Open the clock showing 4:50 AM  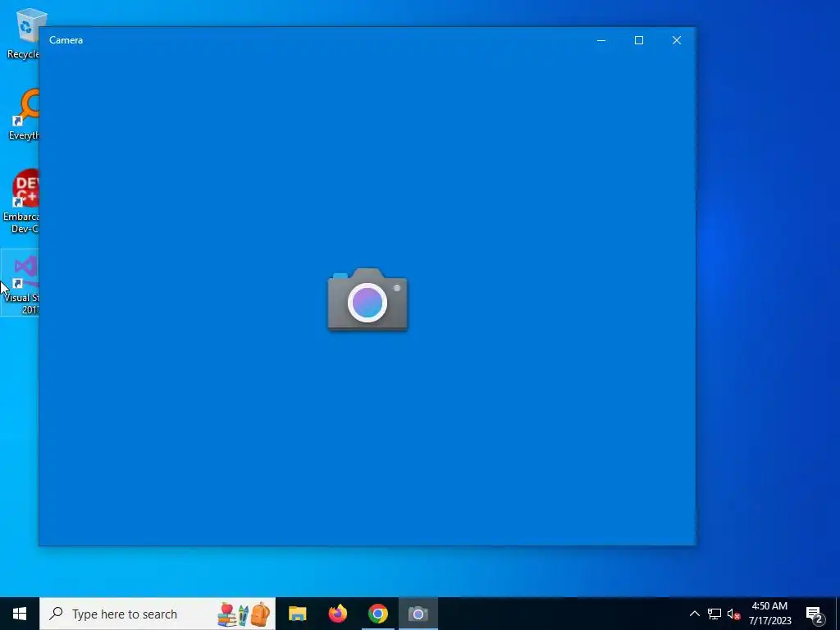[x=769, y=614]
